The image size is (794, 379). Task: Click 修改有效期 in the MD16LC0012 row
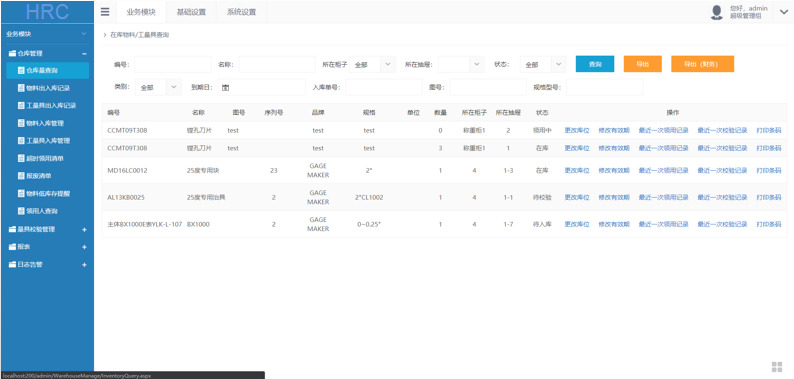614,171
